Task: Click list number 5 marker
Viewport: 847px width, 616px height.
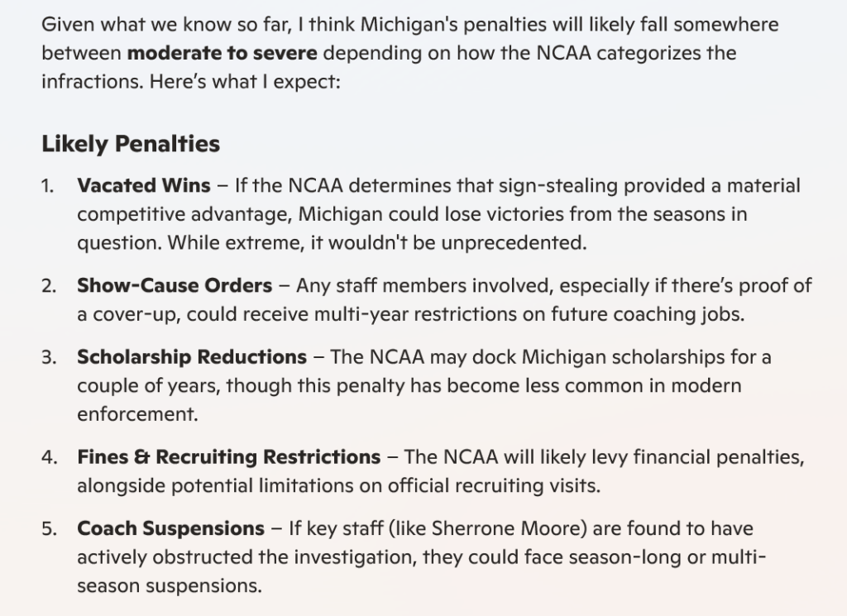Action: [49, 528]
